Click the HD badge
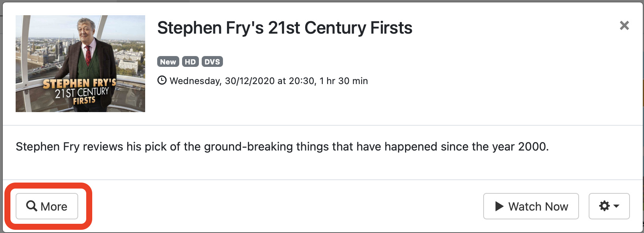This screenshot has width=644, height=233. point(190,62)
